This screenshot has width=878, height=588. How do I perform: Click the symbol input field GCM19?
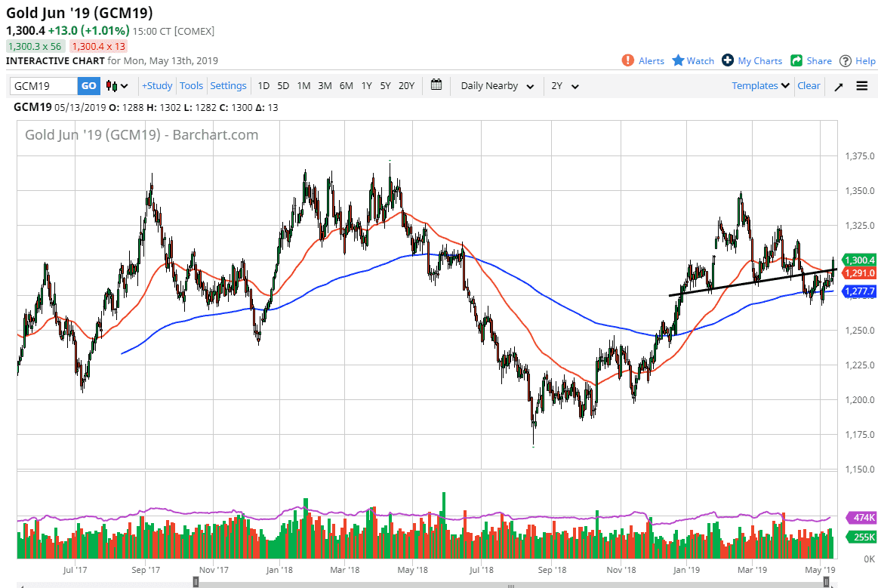[44, 86]
